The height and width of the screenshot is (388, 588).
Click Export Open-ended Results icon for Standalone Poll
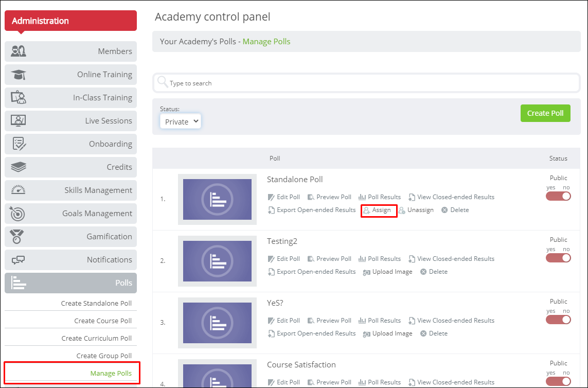(x=271, y=210)
